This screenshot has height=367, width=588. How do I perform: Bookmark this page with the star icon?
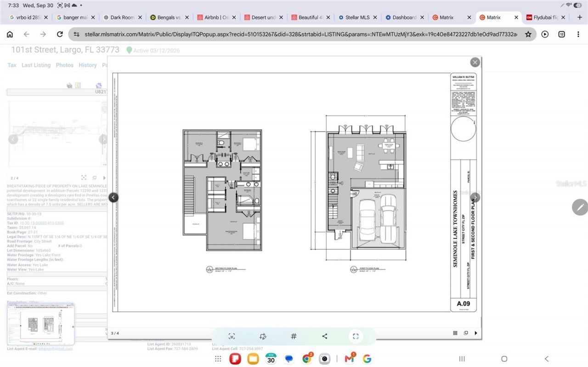tap(528, 34)
